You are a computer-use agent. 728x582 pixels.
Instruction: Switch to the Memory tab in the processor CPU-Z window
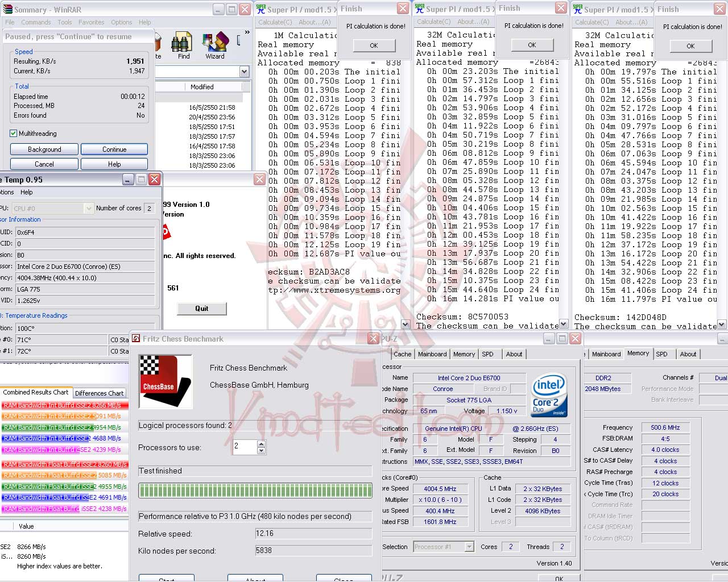click(x=464, y=354)
